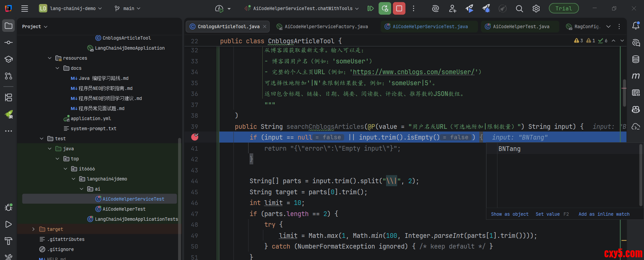The width and height of the screenshot is (644, 260).
Task: Open the Search Everywhere magnifier icon
Action: [x=519, y=9]
